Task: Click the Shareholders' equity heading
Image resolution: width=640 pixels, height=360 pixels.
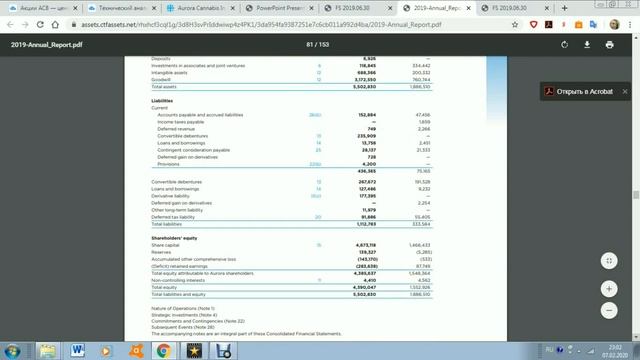Action: (174, 238)
